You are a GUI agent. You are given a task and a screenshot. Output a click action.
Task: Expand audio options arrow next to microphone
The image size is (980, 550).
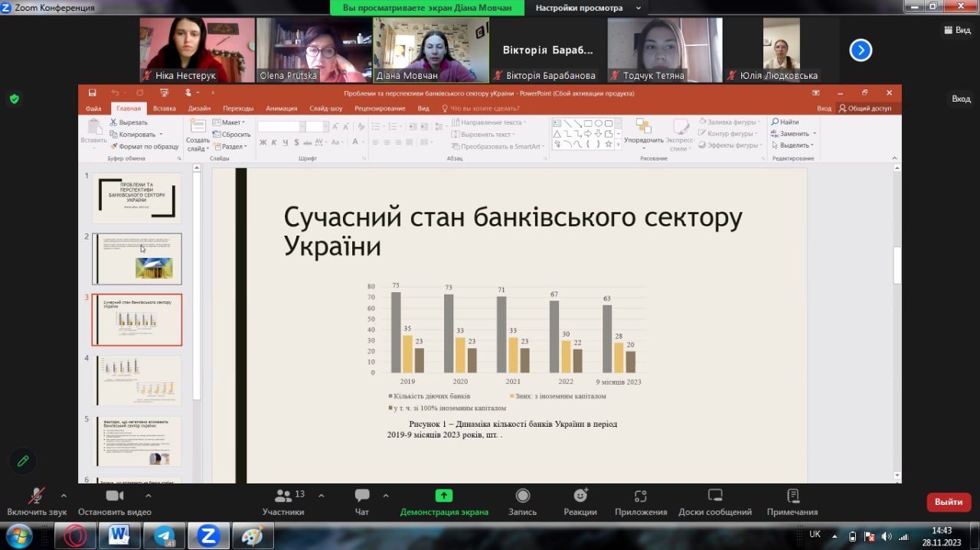click(x=64, y=495)
